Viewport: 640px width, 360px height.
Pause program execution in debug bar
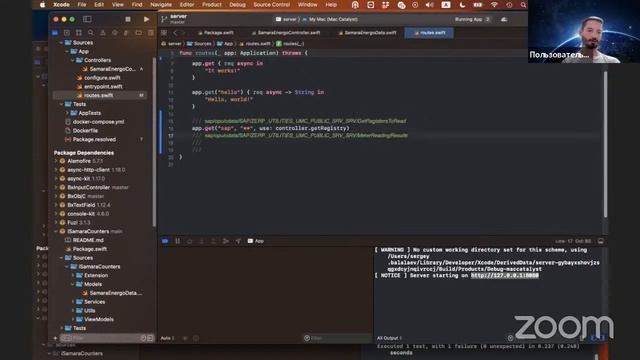pyautogui.click(x=178, y=241)
